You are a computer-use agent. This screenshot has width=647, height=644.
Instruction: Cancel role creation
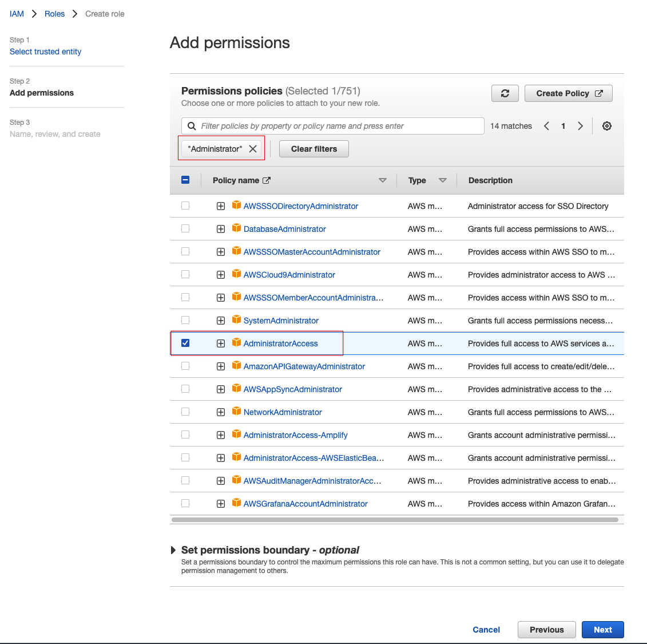coord(486,630)
